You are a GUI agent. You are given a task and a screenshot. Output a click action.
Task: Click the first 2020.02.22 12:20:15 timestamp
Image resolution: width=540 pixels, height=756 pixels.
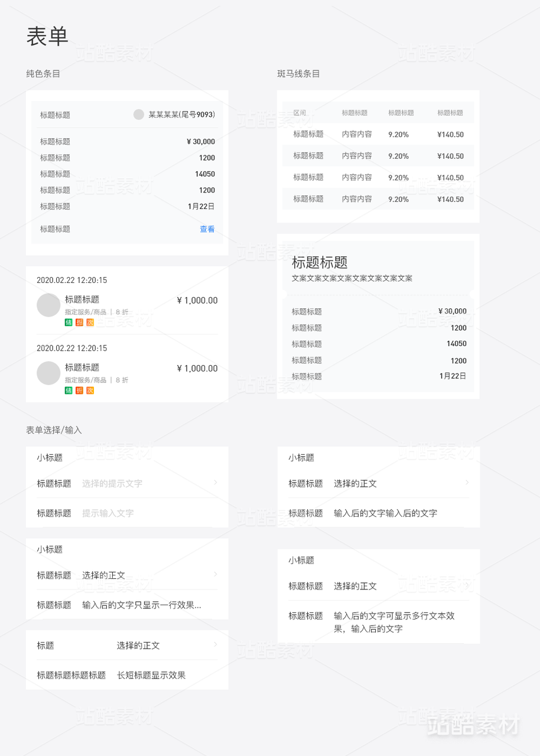[72, 281]
